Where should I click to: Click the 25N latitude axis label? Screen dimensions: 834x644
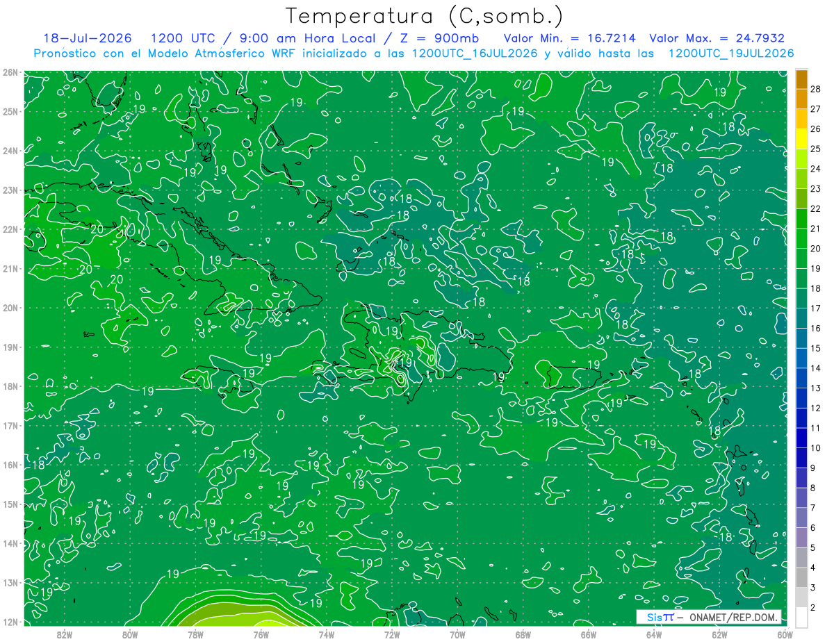point(10,111)
